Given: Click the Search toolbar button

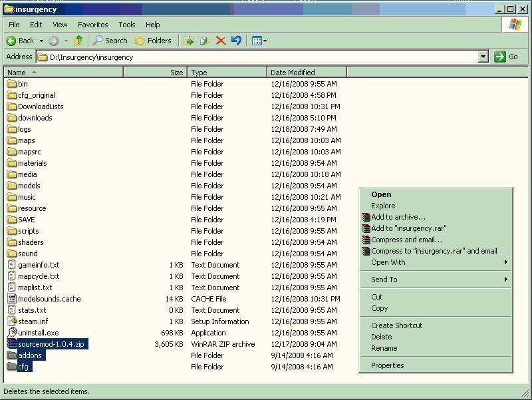Looking at the screenshot, I should [x=110, y=41].
